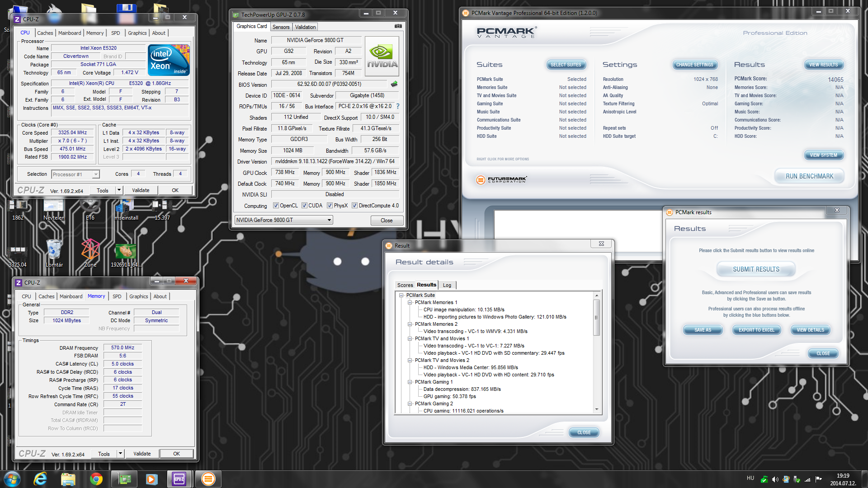
Task: Collapse the PCMark Suite tree node
Action: (401, 295)
